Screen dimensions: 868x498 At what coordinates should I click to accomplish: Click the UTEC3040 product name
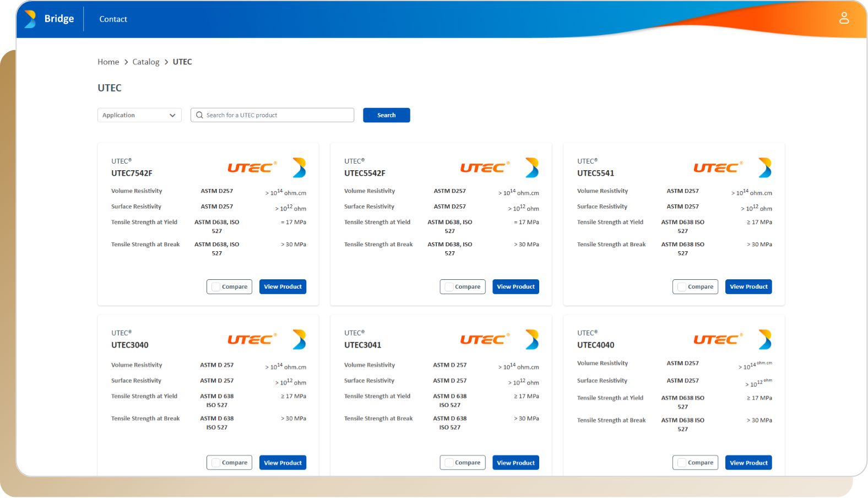coord(130,345)
